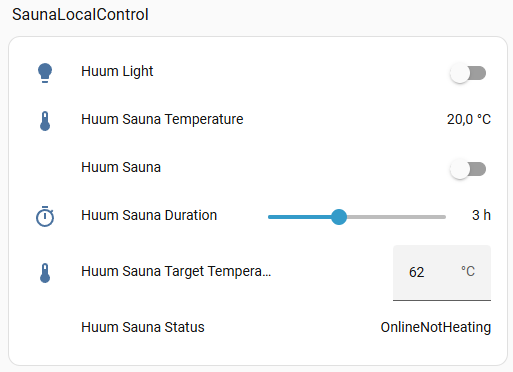Click the 20,0 °C temperature reading
The height and width of the screenshot is (372, 513).
pyautogui.click(x=469, y=119)
